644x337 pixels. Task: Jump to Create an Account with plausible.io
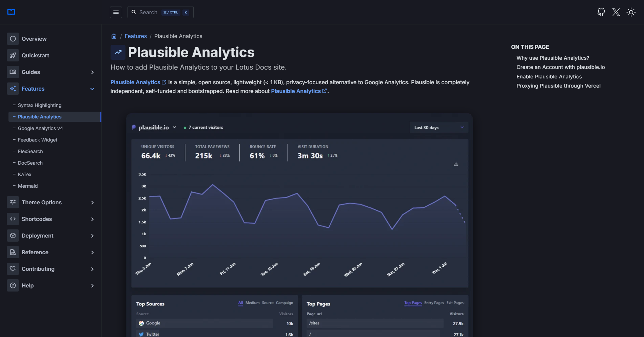point(561,67)
